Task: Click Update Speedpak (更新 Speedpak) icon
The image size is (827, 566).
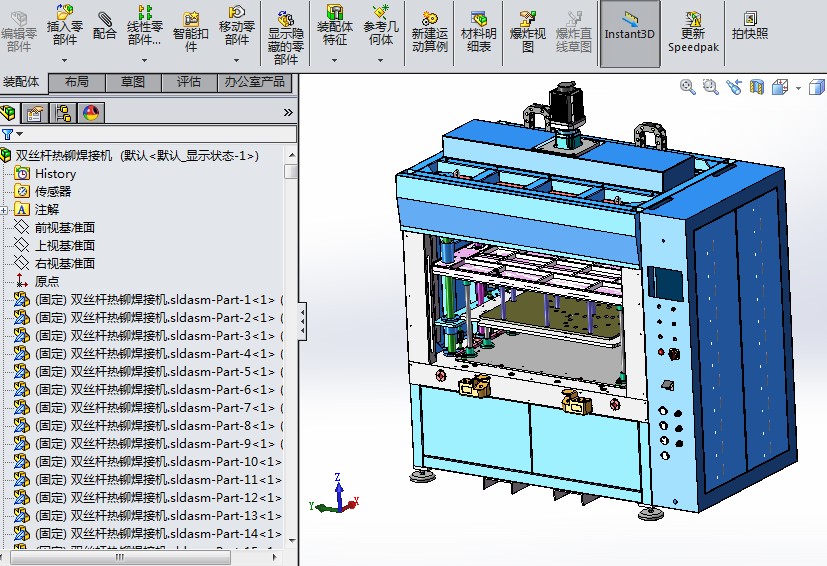Action: tap(693, 32)
